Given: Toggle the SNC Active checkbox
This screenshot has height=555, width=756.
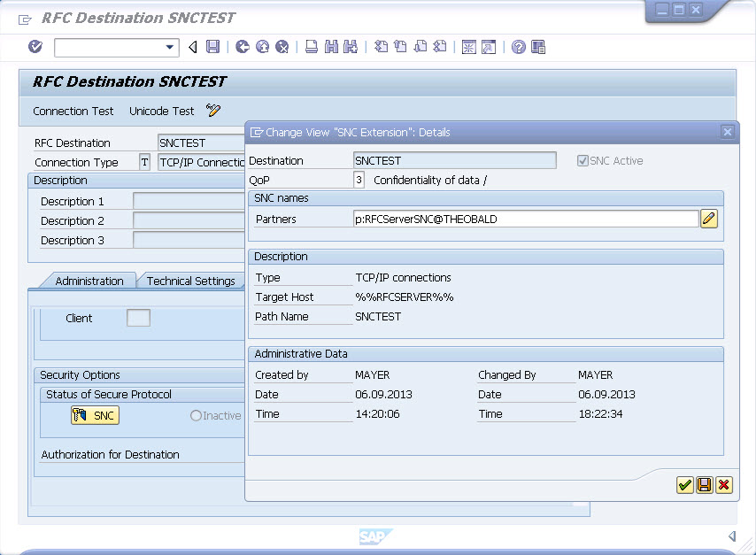Looking at the screenshot, I should click(582, 161).
